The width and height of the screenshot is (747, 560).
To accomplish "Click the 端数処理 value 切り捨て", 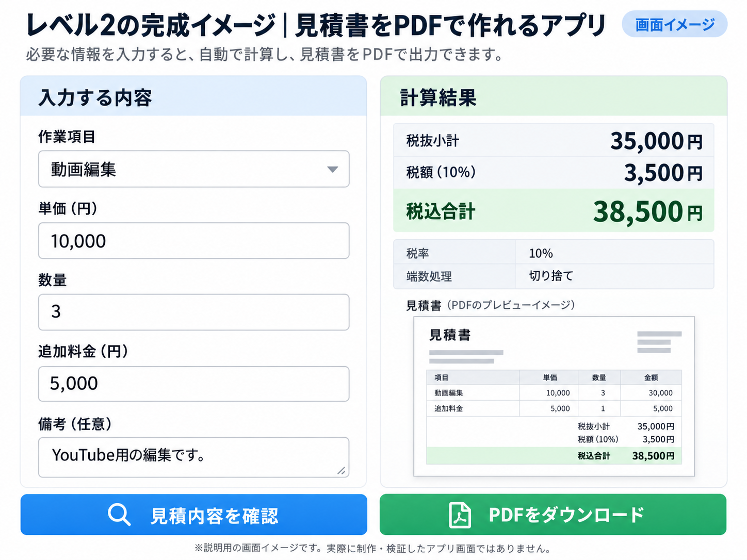I will click(551, 276).
